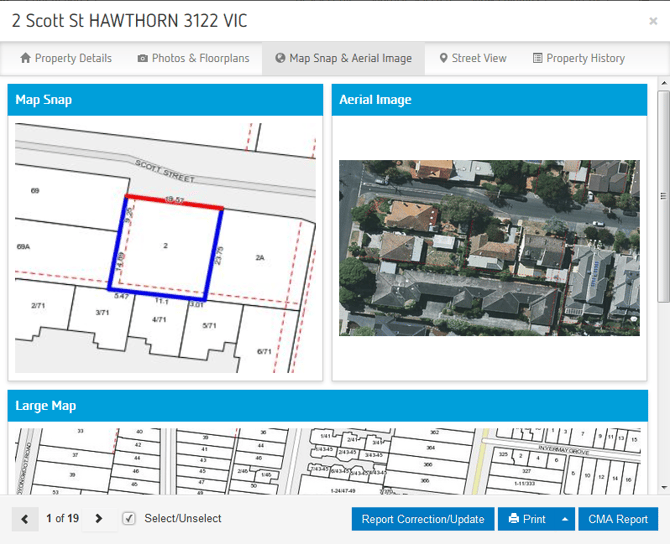Image resolution: width=670 pixels, height=544 pixels.
Task: Go to previous property with left arrow
Action: (24, 518)
